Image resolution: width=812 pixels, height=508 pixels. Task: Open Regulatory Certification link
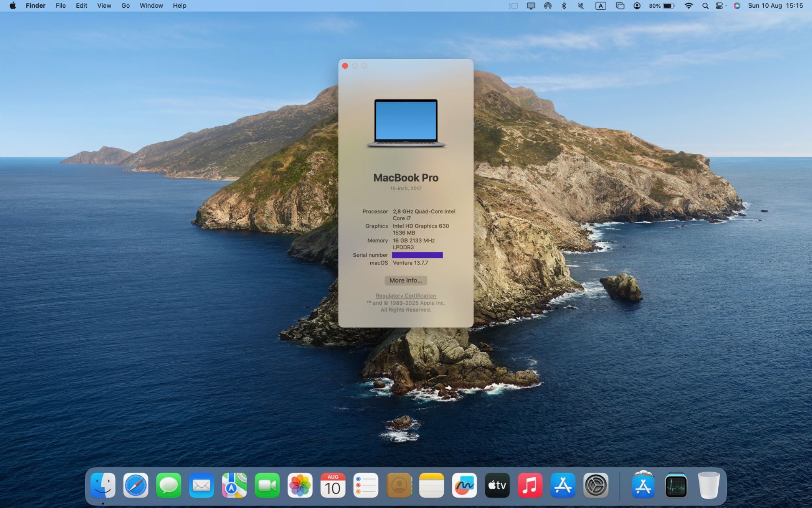[406, 296]
